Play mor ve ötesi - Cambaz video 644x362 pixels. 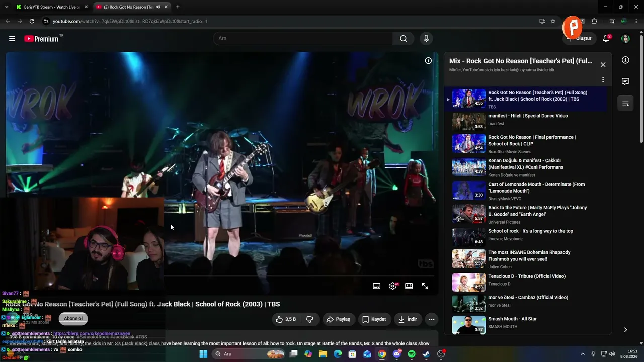[525, 303]
